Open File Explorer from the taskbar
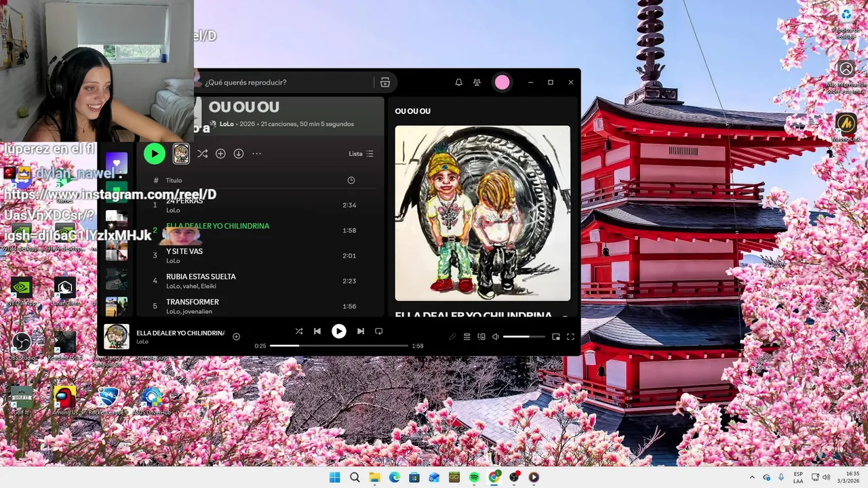 coord(374,477)
